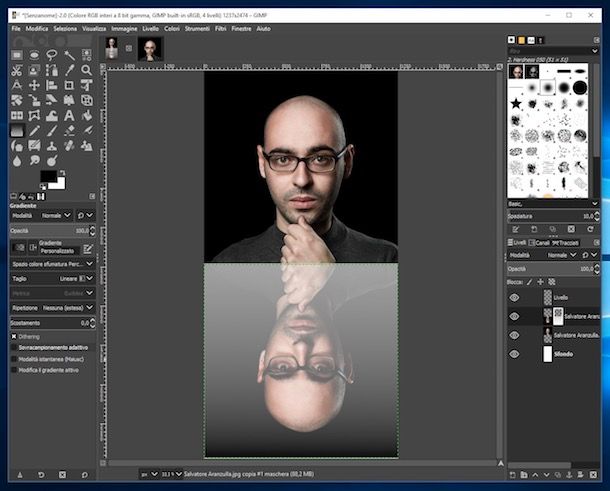The width and height of the screenshot is (610, 491).
Task: Open the Colori menu
Action: (172, 29)
